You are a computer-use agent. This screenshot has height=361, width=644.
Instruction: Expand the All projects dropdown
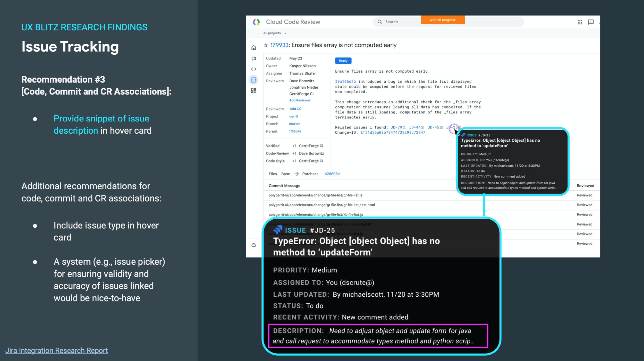275,33
